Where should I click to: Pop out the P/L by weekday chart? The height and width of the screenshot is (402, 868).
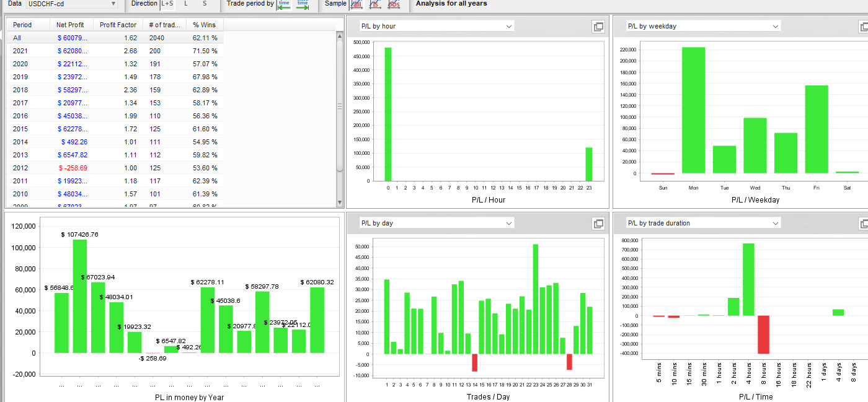864,27
